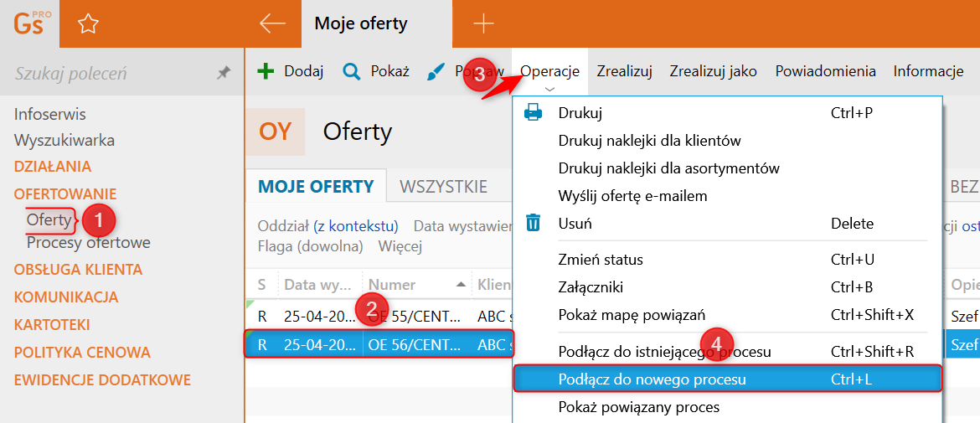Choose Drukuj naklejki dla asortymentów
Image resolution: width=980 pixels, height=423 pixels.
click(668, 168)
